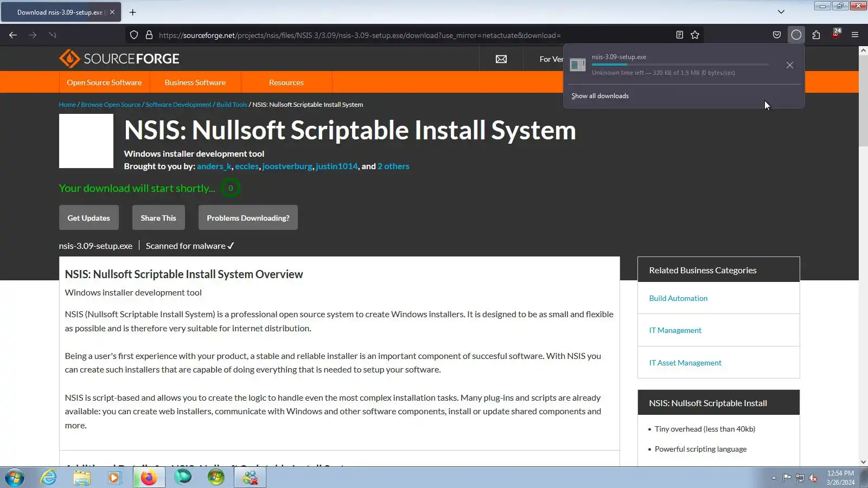Image resolution: width=868 pixels, height=488 pixels.
Task: Open the Business Software menu
Action: 195,82
